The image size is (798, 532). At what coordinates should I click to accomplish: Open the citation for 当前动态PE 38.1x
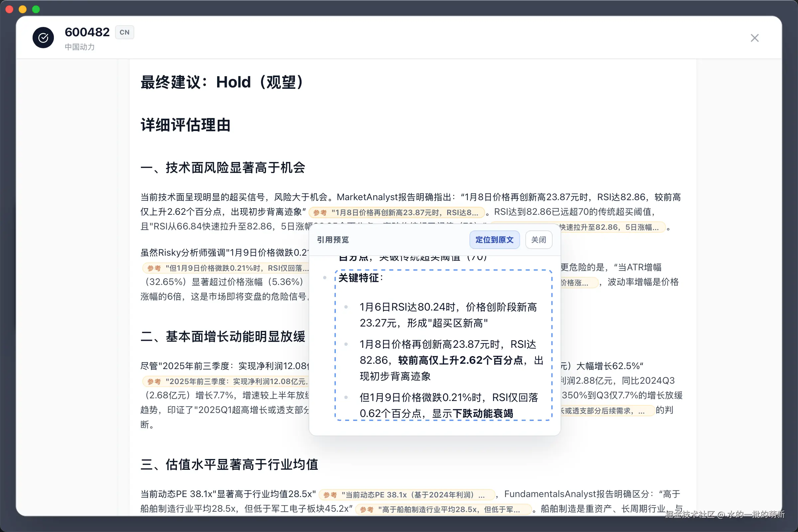pos(406,494)
